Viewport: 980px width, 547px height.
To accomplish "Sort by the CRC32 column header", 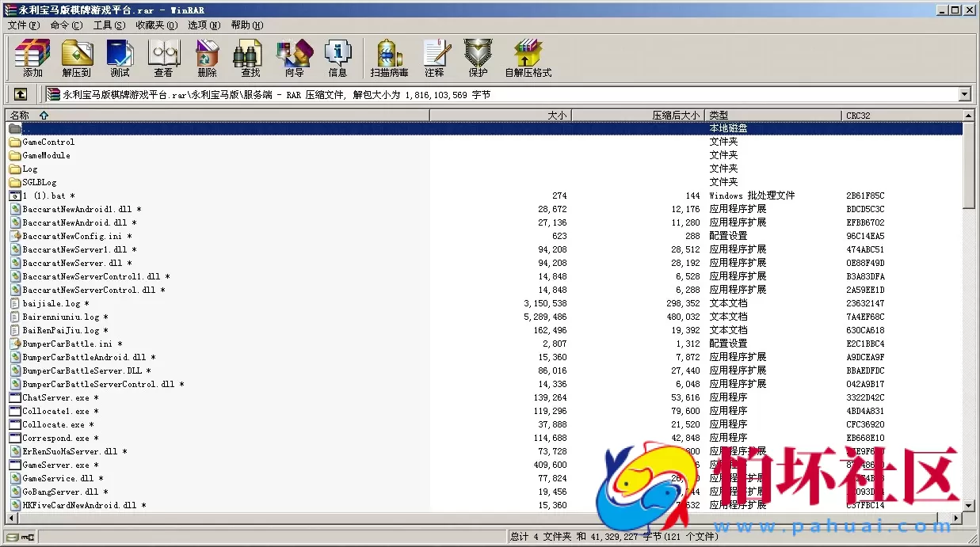I will (x=857, y=116).
